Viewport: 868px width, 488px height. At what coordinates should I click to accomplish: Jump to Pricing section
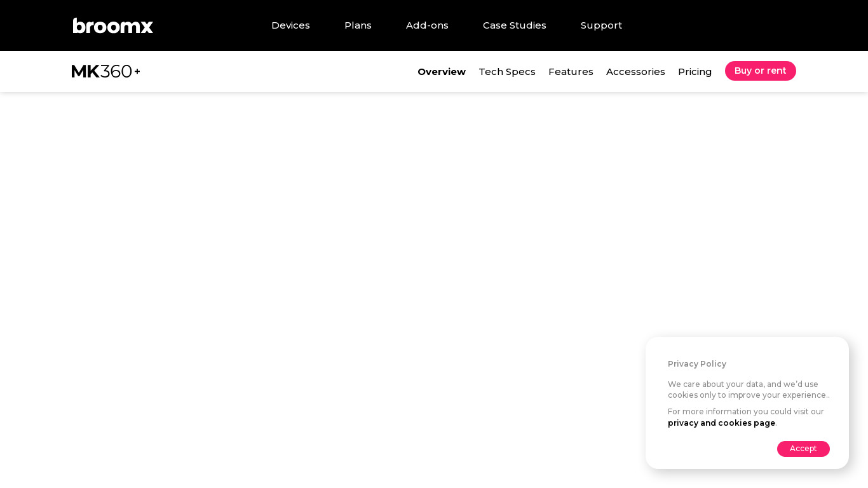[x=695, y=72]
